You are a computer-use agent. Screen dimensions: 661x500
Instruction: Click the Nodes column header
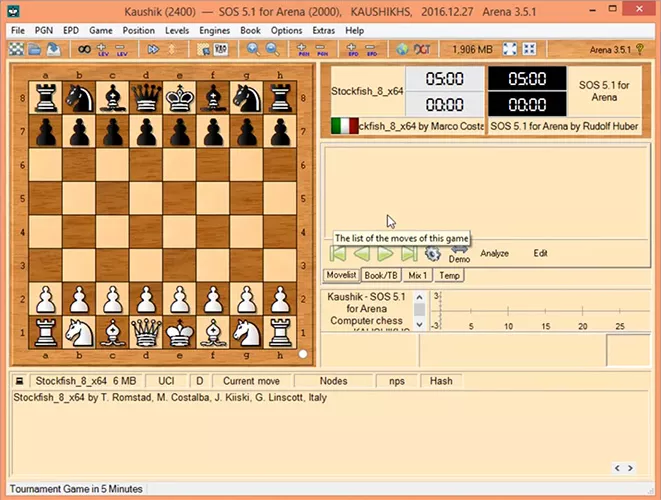(333, 381)
